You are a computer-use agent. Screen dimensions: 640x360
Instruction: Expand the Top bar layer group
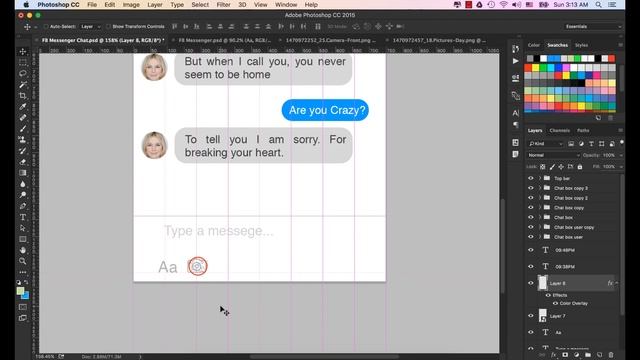tap(540, 178)
